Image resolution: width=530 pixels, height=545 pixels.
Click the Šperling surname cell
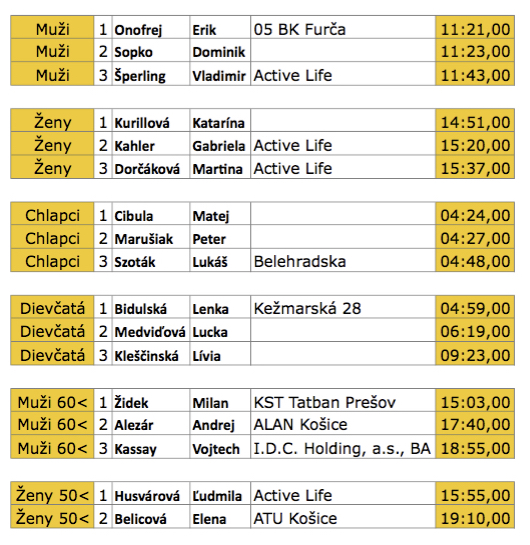pos(151,74)
